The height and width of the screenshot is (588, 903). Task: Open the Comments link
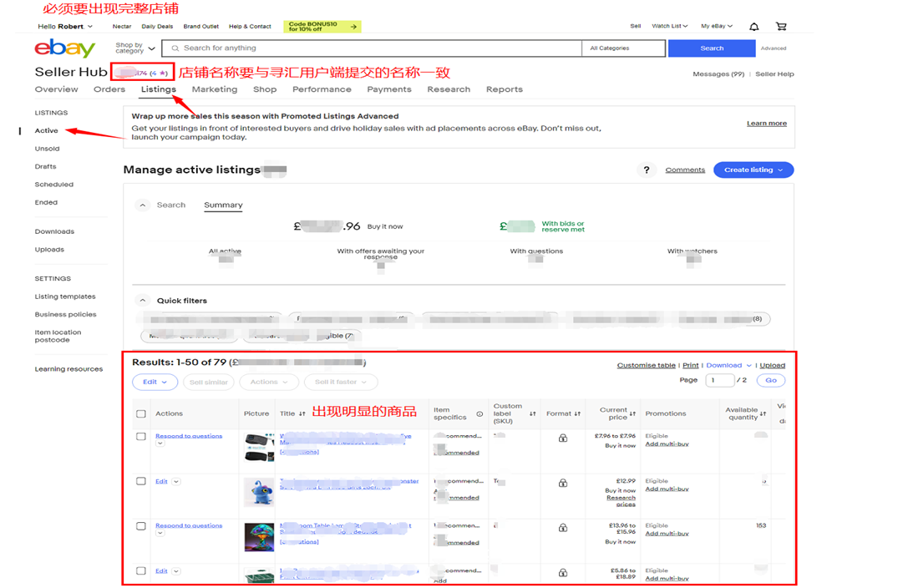685,170
